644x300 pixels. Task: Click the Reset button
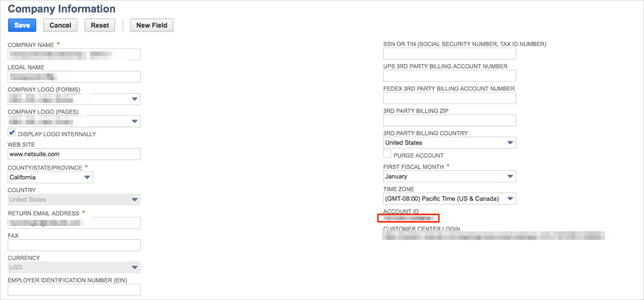click(99, 25)
